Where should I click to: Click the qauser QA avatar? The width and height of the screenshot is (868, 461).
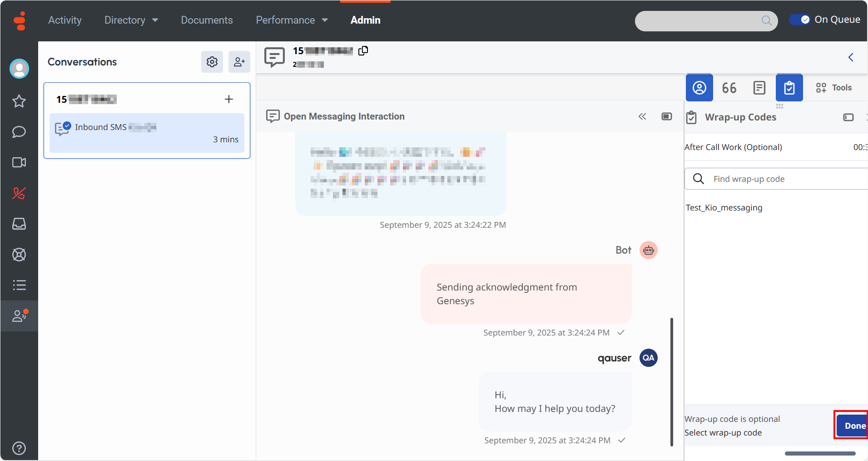pyautogui.click(x=649, y=358)
